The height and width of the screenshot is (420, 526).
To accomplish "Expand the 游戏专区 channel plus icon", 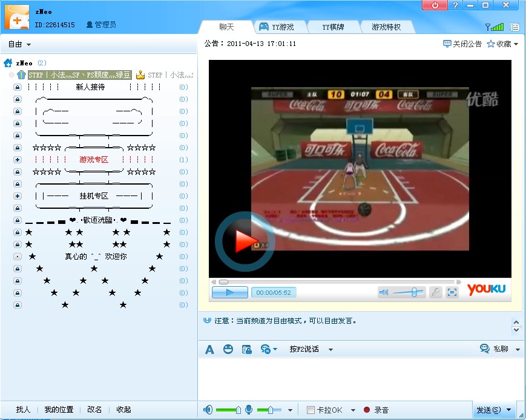I will (x=18, y=160).
